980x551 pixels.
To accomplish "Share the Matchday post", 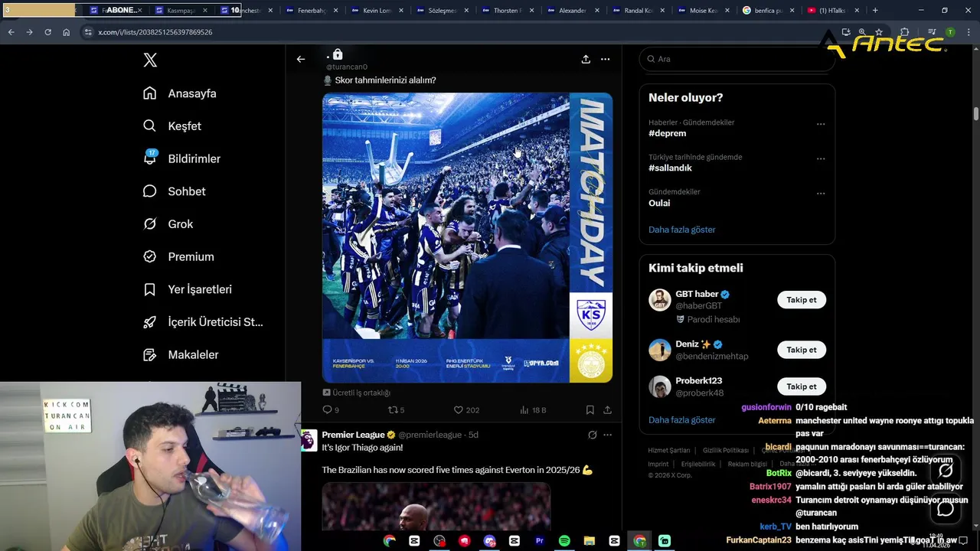I will (607, 410).
